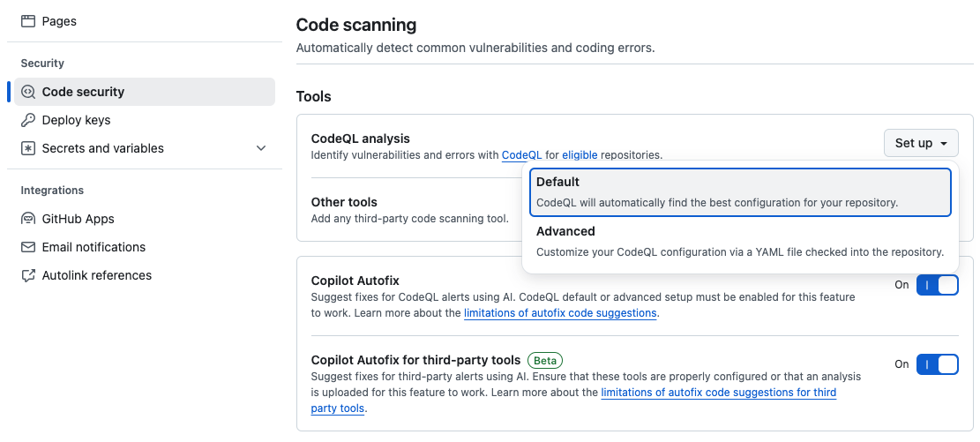Viewport: 980px width, 442px height.
Task: Open the Set up dropdown button
Action: (921, 143)
